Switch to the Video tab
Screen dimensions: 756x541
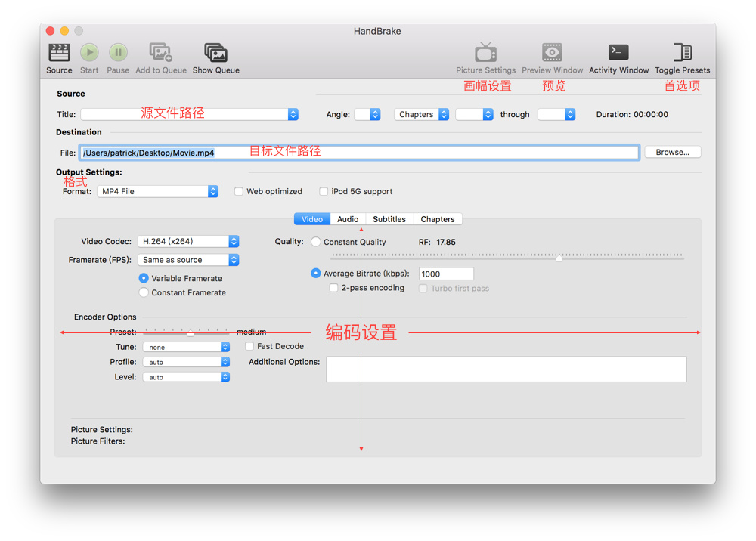click(x=312, y=219)
